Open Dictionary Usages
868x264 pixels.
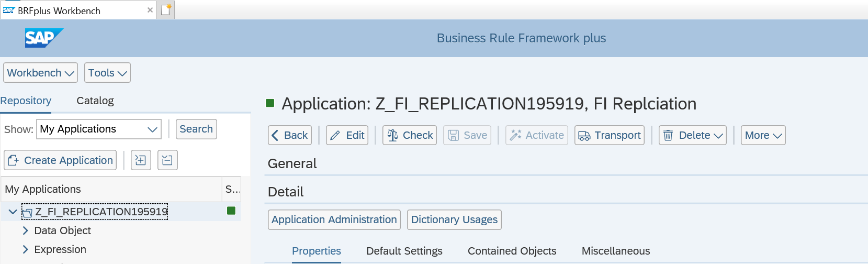(455, 219)
